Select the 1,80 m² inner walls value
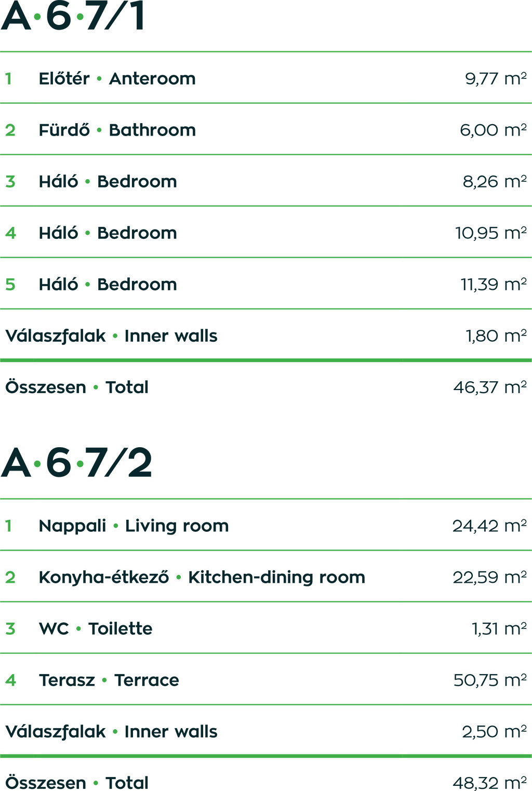This screenshot has width=532, height=791. [x=496, y=336]
